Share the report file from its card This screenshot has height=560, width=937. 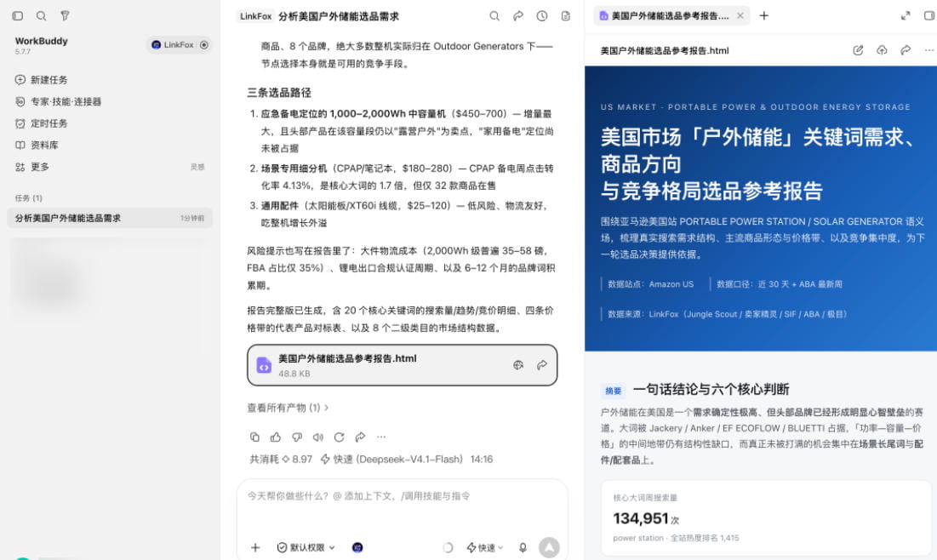pos(542,365)
